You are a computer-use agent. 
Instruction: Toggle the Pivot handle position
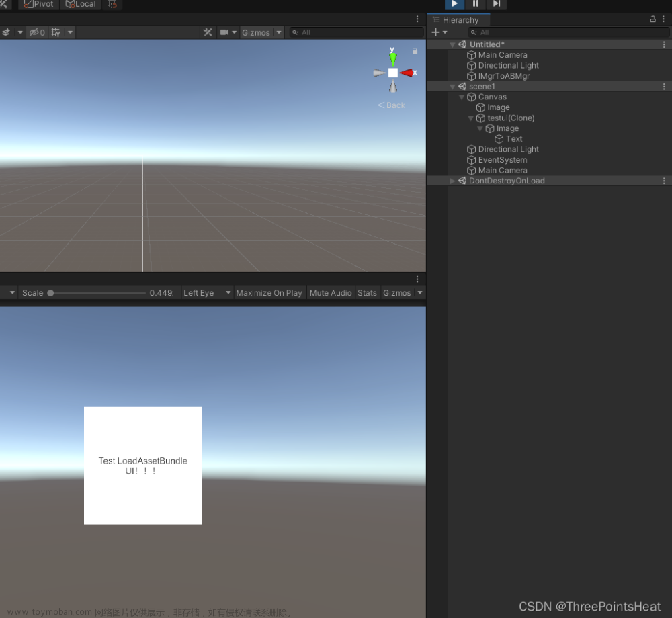[38, 4]
